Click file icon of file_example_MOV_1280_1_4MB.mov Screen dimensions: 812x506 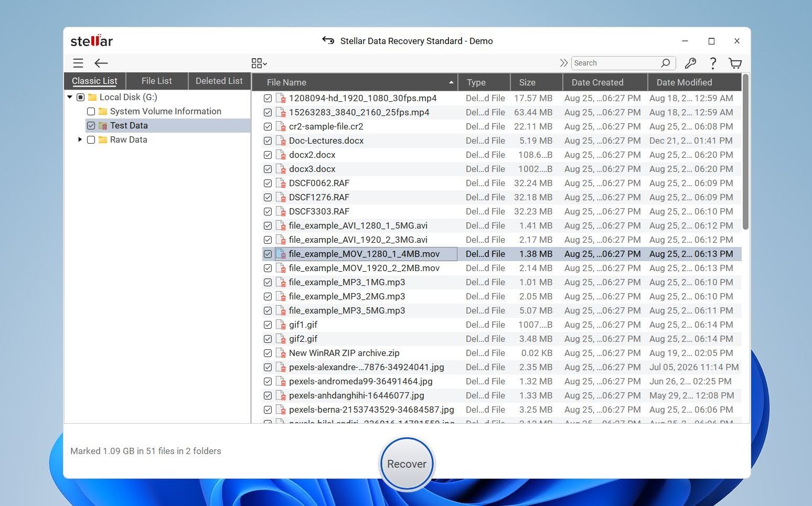coord(281,254)
